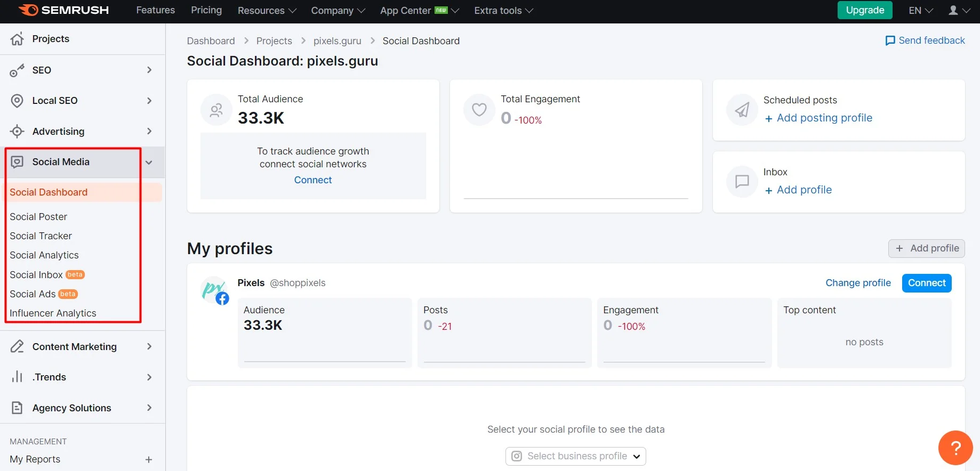
Task: Click the Content Marketing pencil icon
Action: click(17, 346)
